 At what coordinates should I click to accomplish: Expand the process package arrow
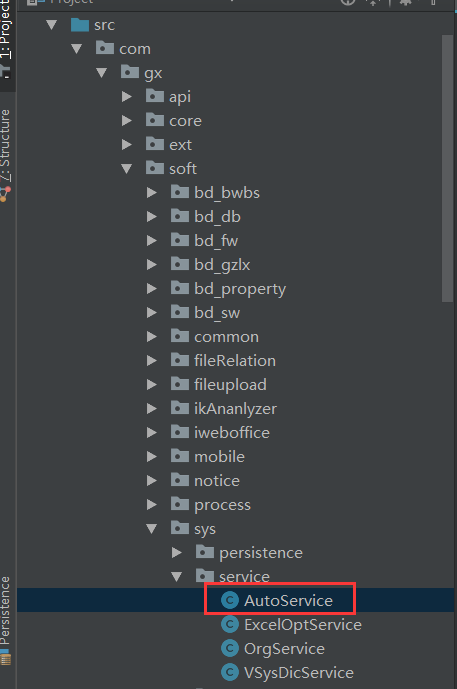(152, 504)
